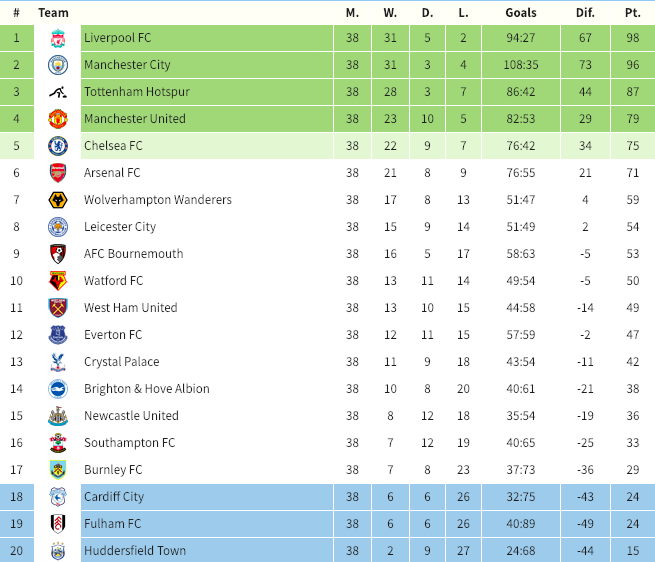Image resolution: width=655 pixels, height=562 pixels.
Task: Open the Southampton FC team link
Action: click(x=129, y=443)
